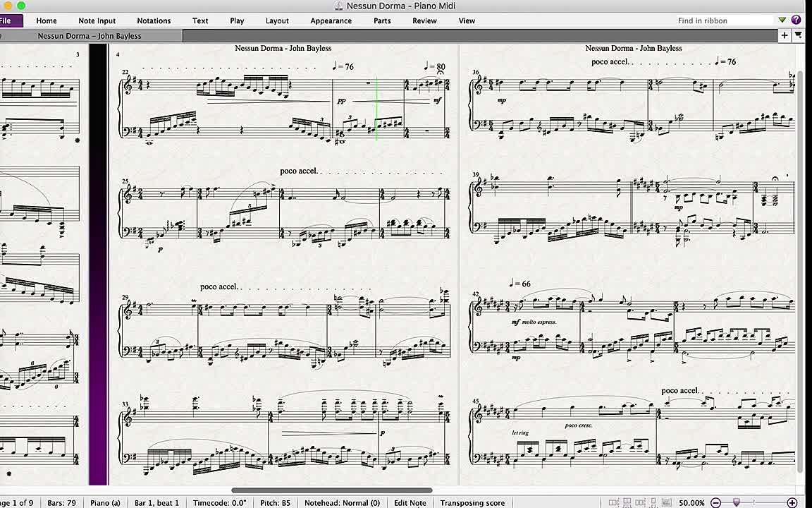Open the switch tabs dropdown menu
Screen dimensions: 812x508
[x=799, y=35]
